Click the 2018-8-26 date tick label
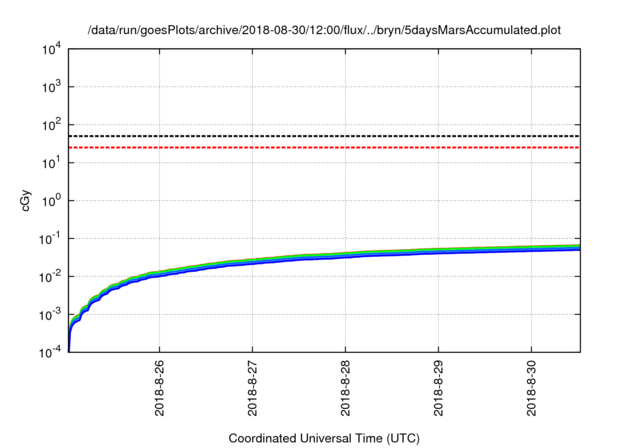The image size is (640, 448). [159, 388]
